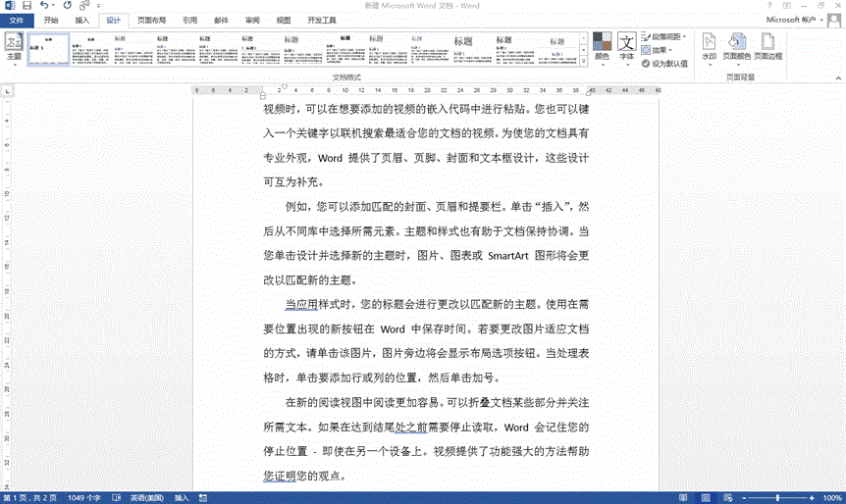Click the tab selector at ruler's left corner
The image size is (846, 504).
pos(8,92)
